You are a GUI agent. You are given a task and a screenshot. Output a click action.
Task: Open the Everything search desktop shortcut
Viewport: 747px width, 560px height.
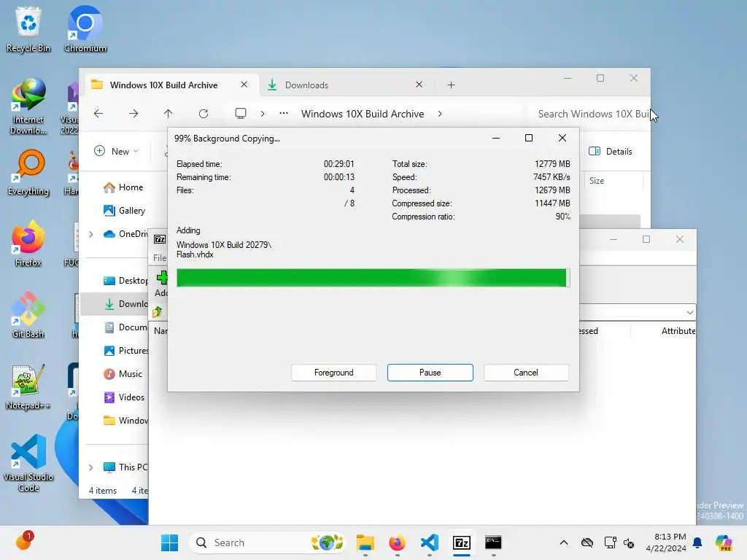pos(28,173)
